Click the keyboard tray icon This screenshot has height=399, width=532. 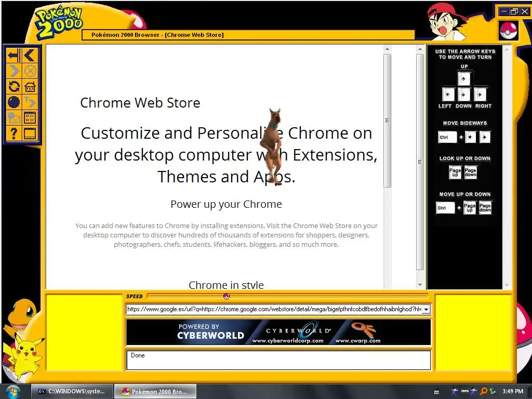click(x=436, y=392)
